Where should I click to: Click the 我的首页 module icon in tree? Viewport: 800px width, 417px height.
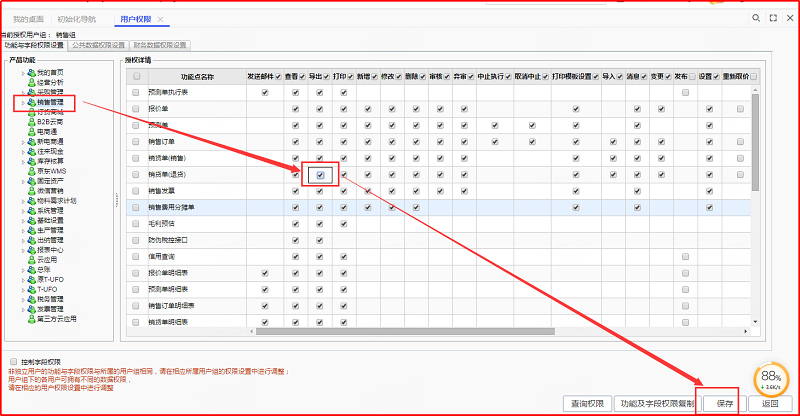(33, 73)
